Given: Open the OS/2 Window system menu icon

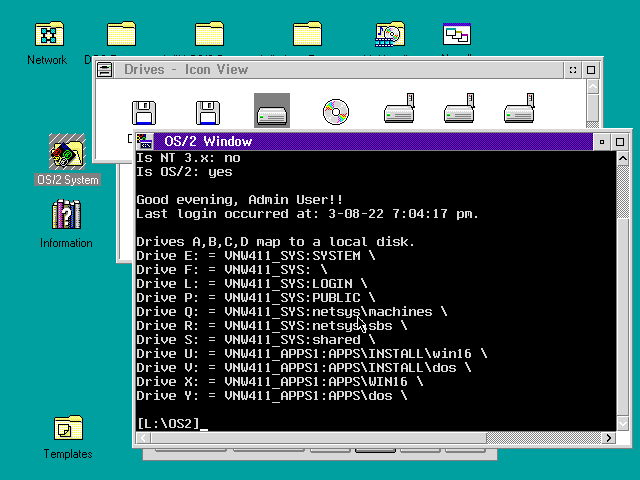Looking at the screenshot, I should point(145,141).
